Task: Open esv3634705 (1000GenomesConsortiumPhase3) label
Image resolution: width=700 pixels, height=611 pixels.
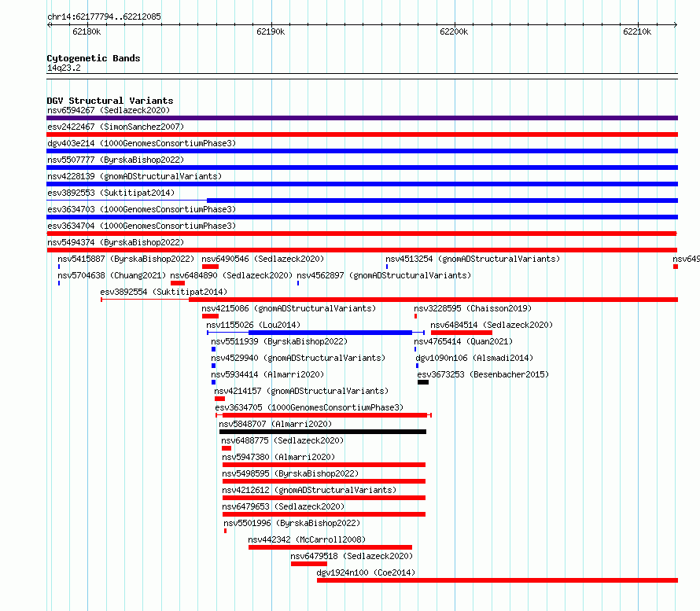Action: [x=309, y=407]
